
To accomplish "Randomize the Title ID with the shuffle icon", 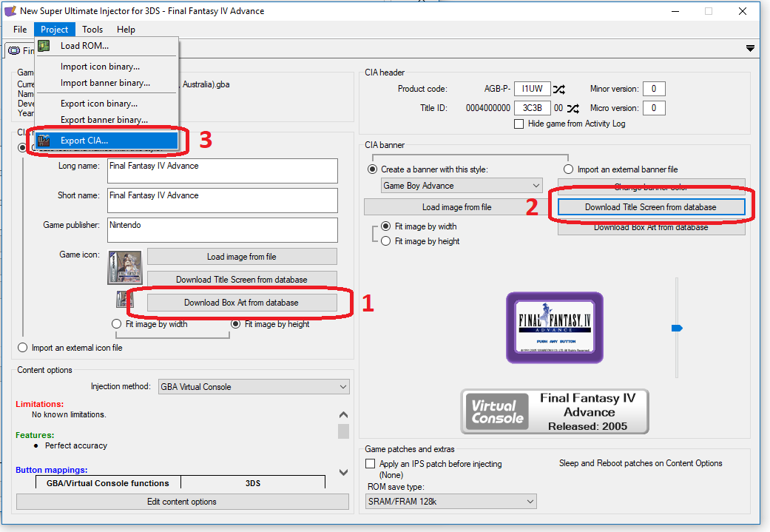I will [x=573, y=108].
